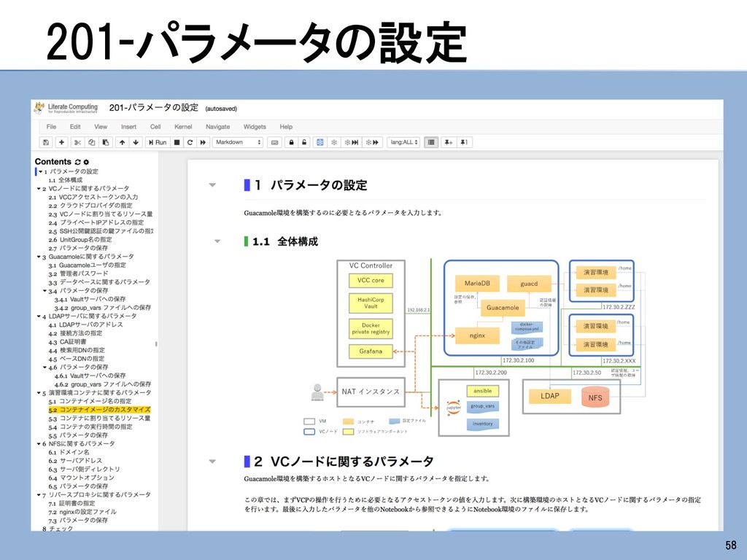Collapse heading cell 2 VCノードに関するパラメータ triangle

point(212,462)
